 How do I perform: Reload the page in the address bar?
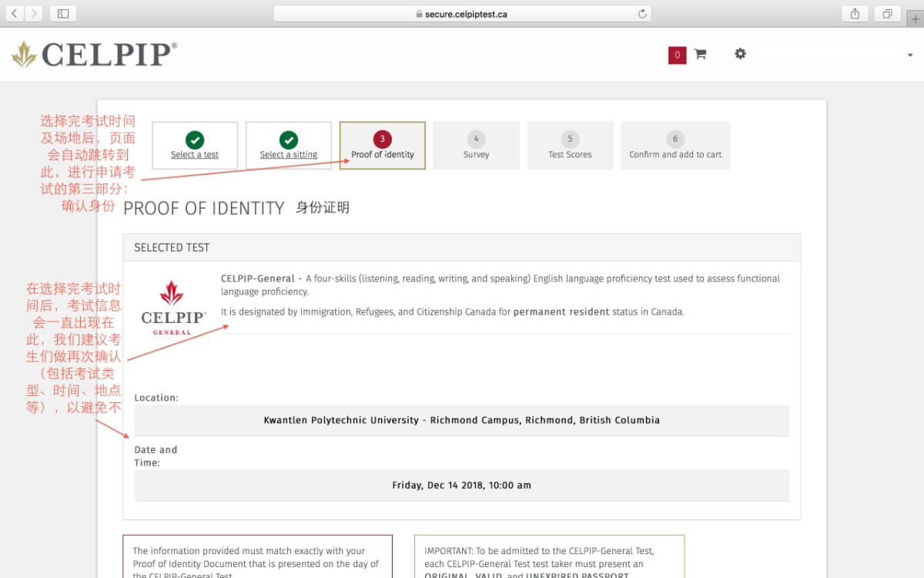coord(642,13)
